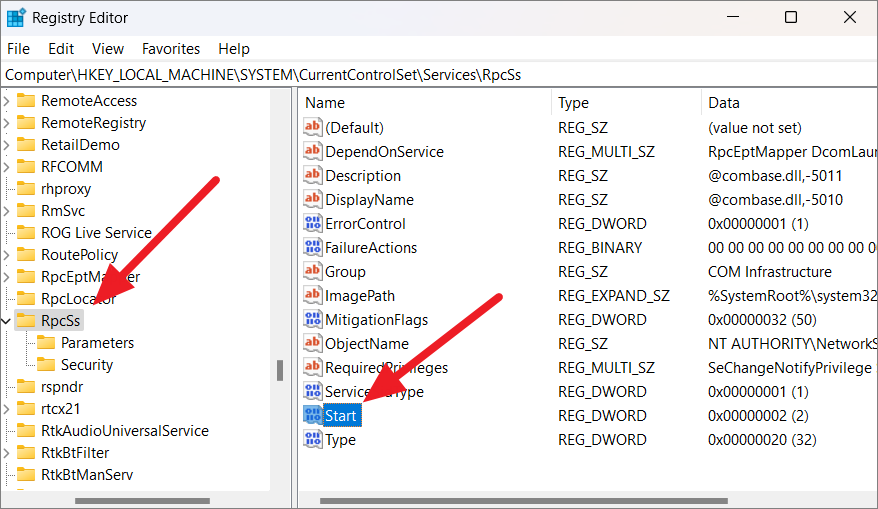Open the Help menu
The height and width of the screenshot is (509, 878).
coord(233,49)
